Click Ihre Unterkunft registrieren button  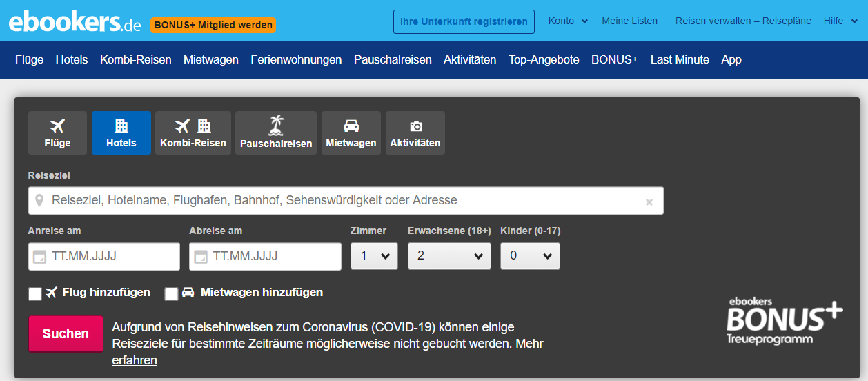point(464,21)
